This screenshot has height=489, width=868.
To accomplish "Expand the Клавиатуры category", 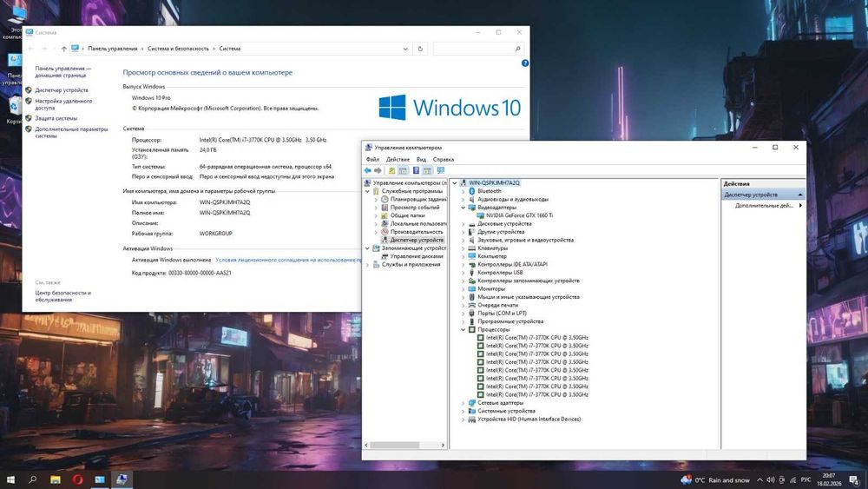I will [x=464, y=248].
